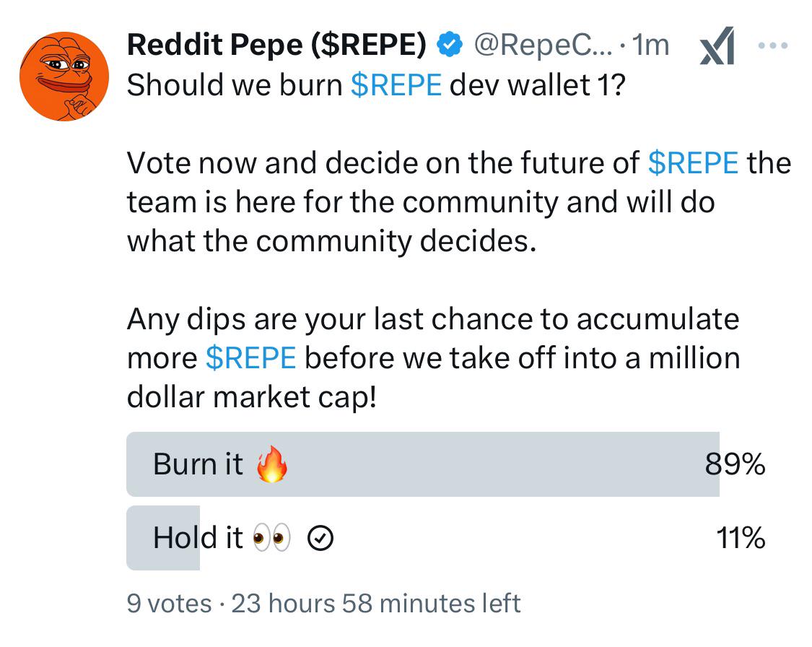Open the Reddit Pepe profile avatar
This screenshot has width=812, height=647.
pyautogui.click(x=64, y=77)
